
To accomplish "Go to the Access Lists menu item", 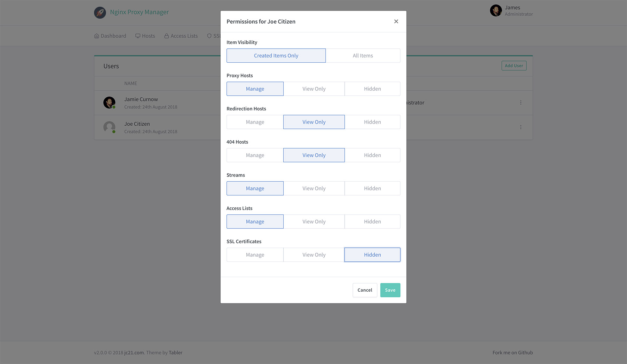I will 184,35.
